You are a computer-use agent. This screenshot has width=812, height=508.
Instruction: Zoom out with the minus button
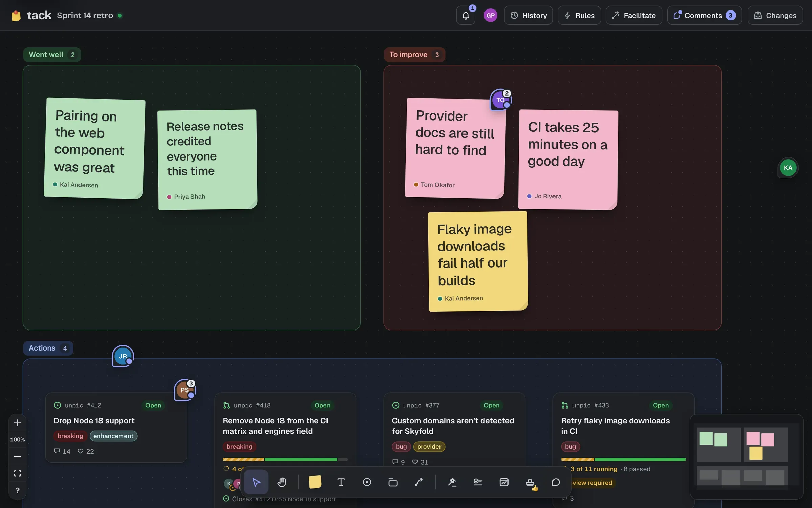pos(17,456)
